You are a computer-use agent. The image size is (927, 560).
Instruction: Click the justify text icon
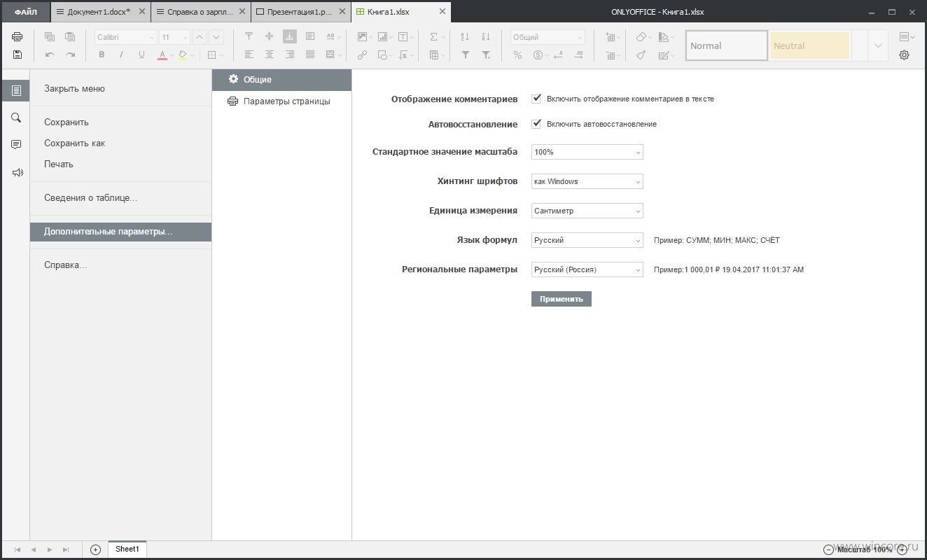click(x=310, y=55)
